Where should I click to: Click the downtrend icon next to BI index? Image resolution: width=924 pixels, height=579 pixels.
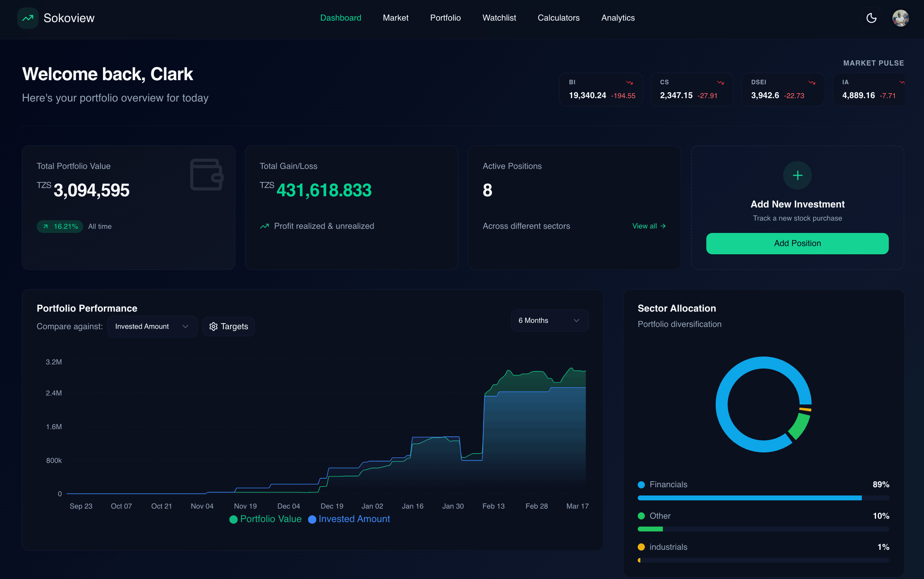tap(629, 82)
